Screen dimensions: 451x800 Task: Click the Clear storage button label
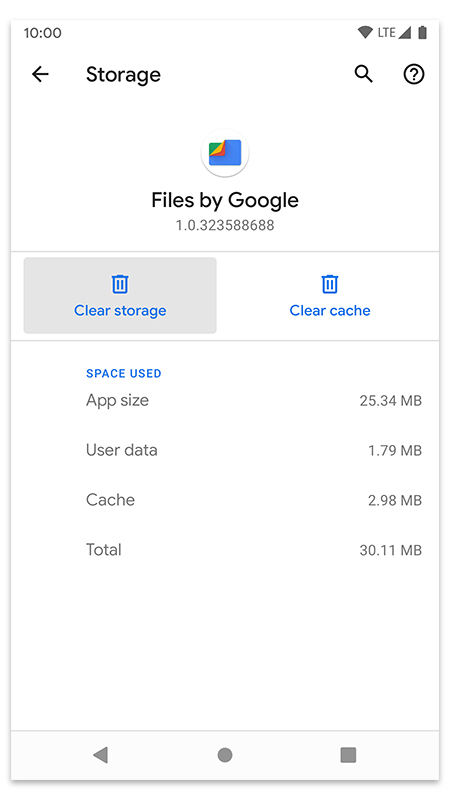click(x=120, y=311)
